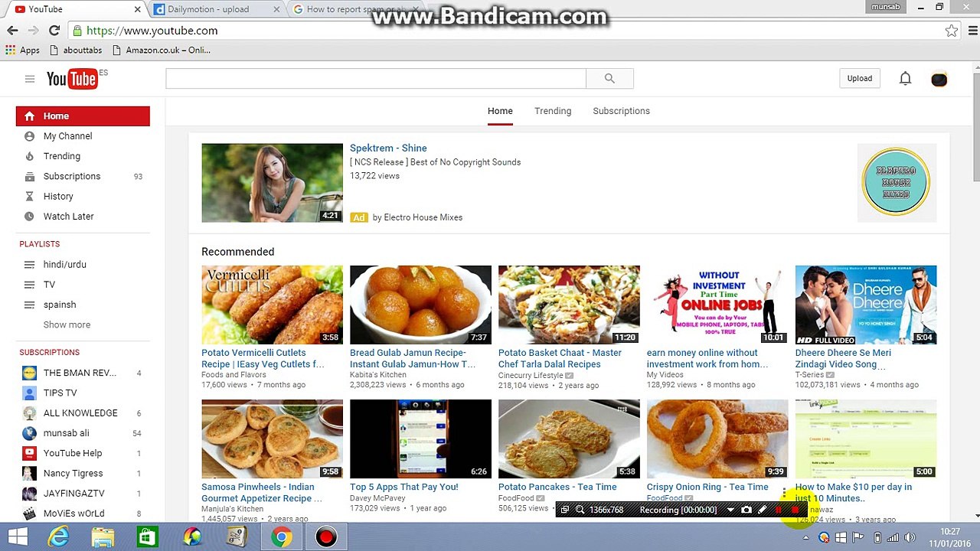This screenshot has height=551, width=980.
Task: Go back with the browser back arrow
Action: pyautogui.click(x=12, y=31)
